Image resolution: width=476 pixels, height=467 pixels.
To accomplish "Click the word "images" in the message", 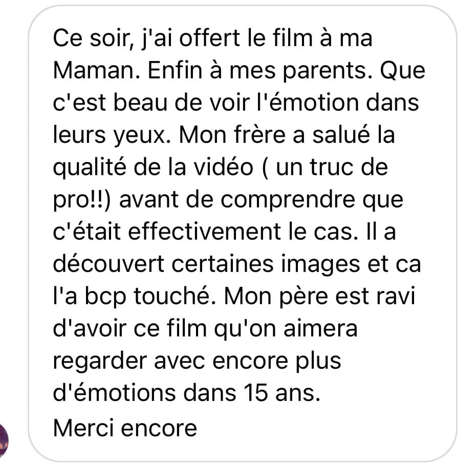I will 320,264.
